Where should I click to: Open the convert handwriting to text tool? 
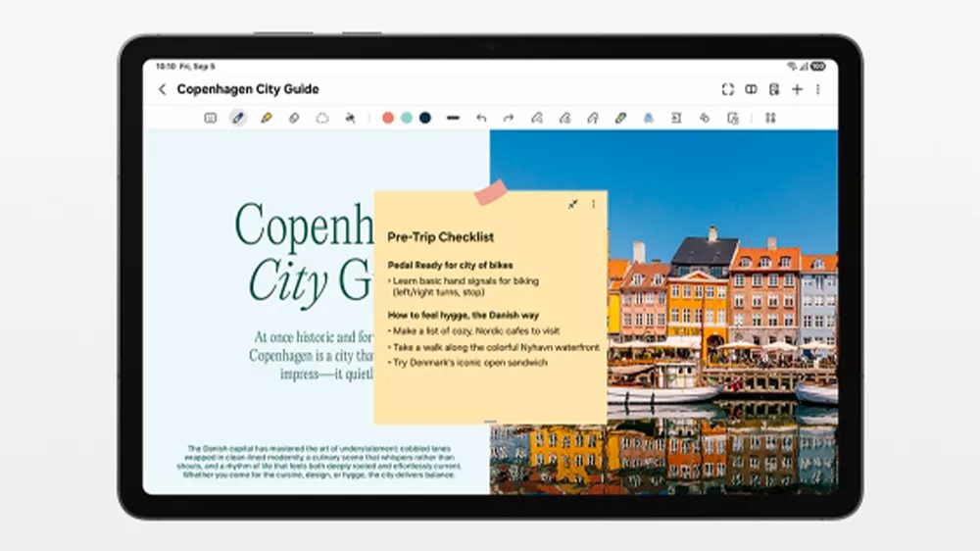point(676,118)
